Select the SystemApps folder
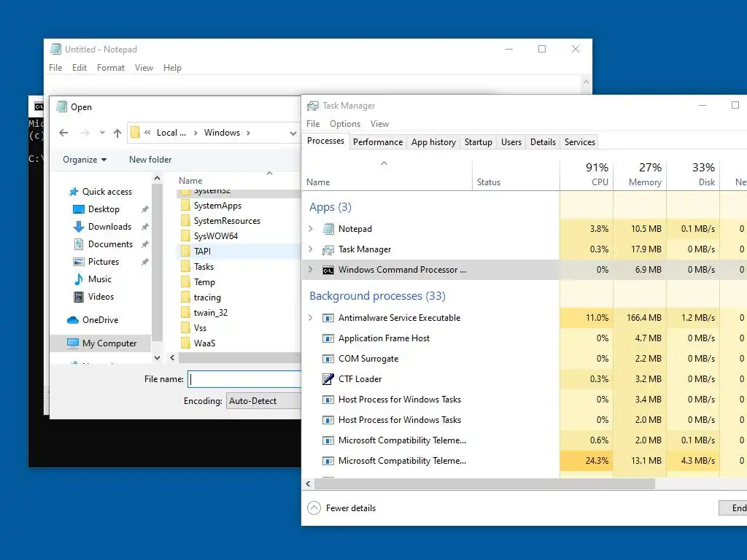This screenshot has height=560, width=747. click(x=217, y=206)
